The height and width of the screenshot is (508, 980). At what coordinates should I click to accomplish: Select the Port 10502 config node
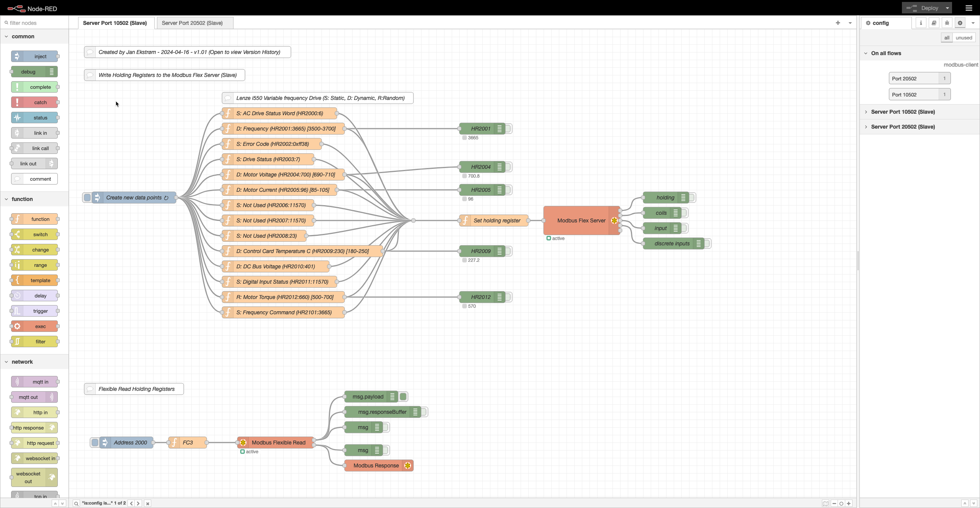pos(920,95)
